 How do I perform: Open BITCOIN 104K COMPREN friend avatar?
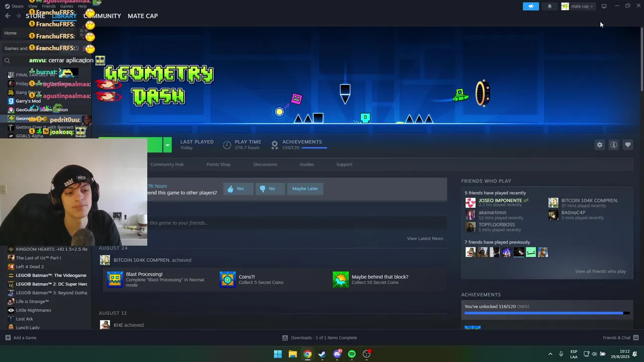click(553, 203)
